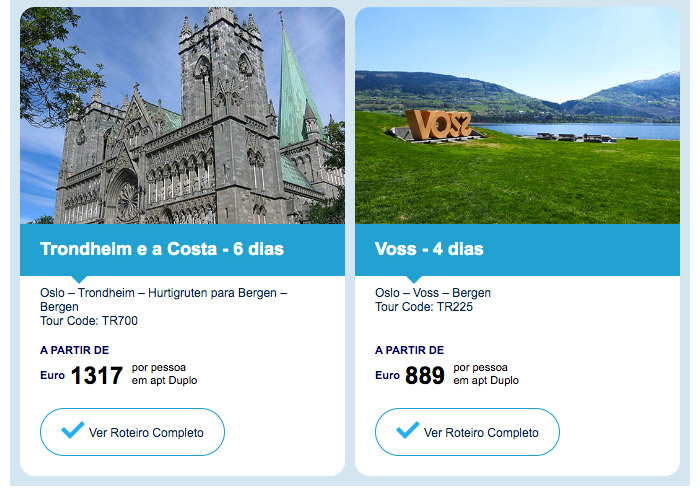Viewport: 700px width, 493px height.
Task: Open Ver Roteiro Completo for Voss tour
Action: pos(467,432)
